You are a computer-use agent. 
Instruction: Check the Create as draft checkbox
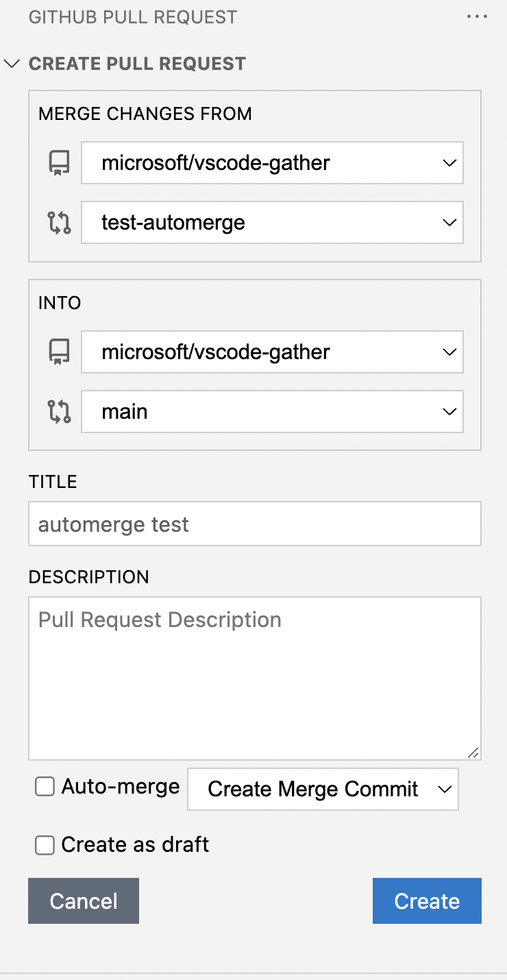pos(45,846)
